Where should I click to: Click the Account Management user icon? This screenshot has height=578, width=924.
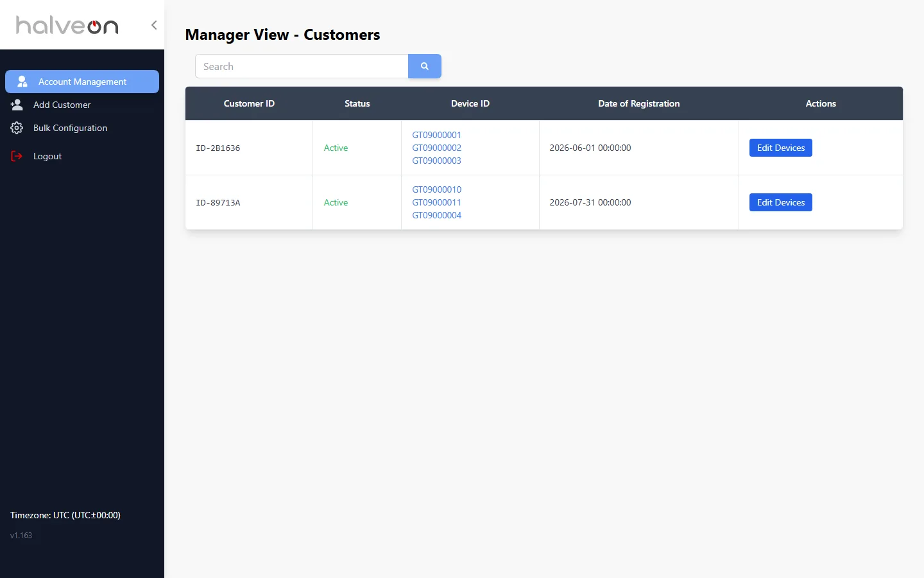click(x=22, y=82)
